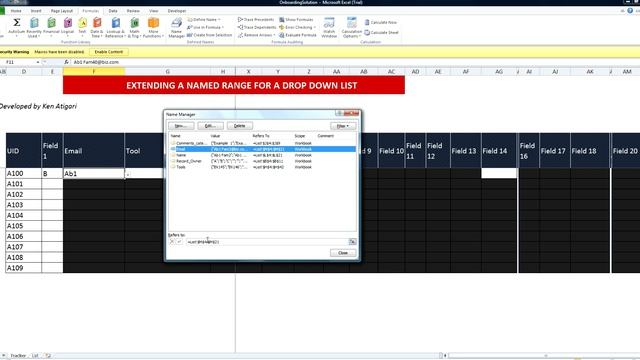Click Calculate Now
Image resolution: width=640 pixels, height=360 pixels.
[x=380, y=22]
